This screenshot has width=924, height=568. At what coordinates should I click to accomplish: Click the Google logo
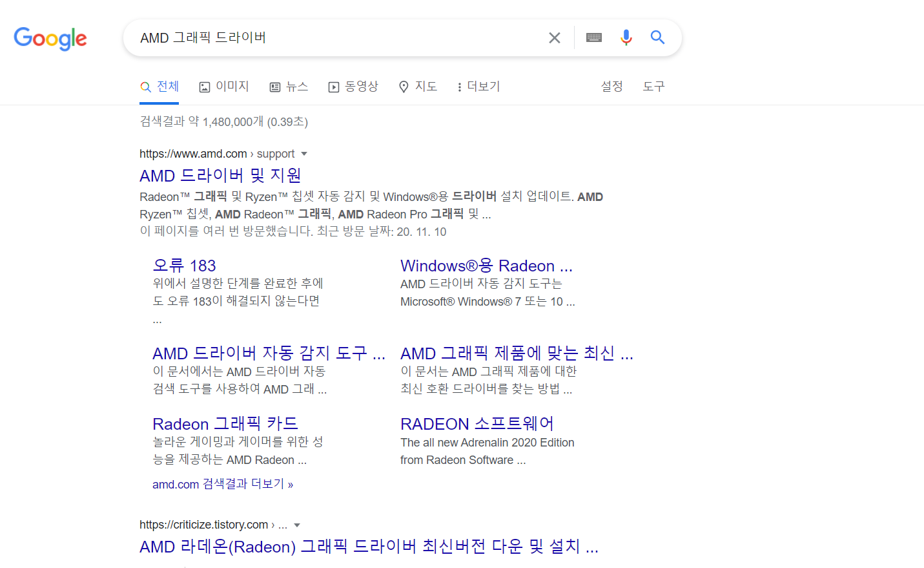pyautogui.click(x=50, y=39)
